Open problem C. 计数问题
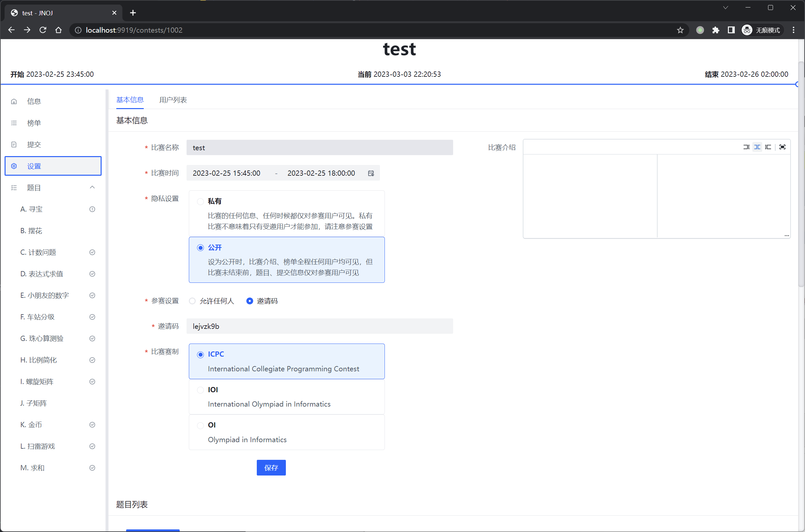Screen dimensions: 805x532 [53, 252]
